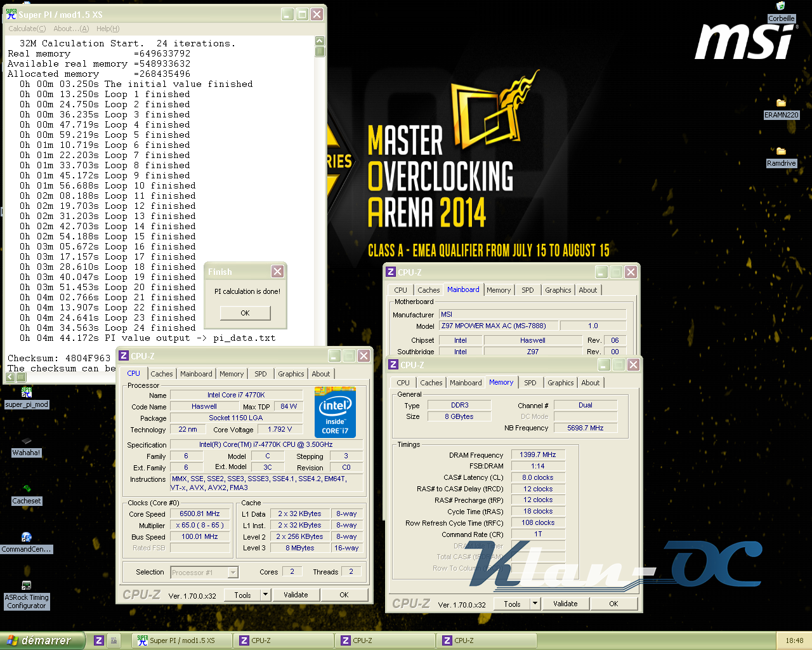Confirm PI calculation done with OK
Screen dimensions: 812x650
pyautogui.click(x=246, y=313)
